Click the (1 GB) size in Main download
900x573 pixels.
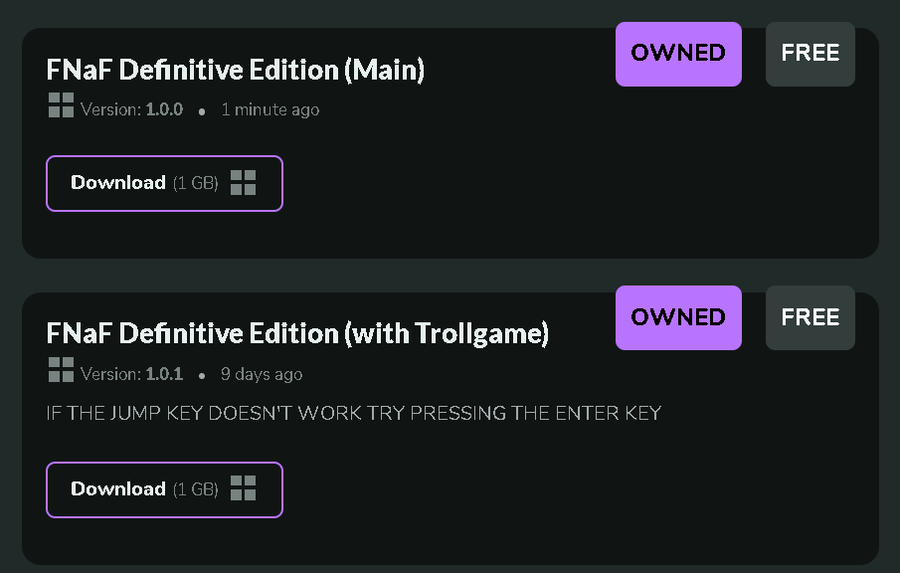point(196,183)
